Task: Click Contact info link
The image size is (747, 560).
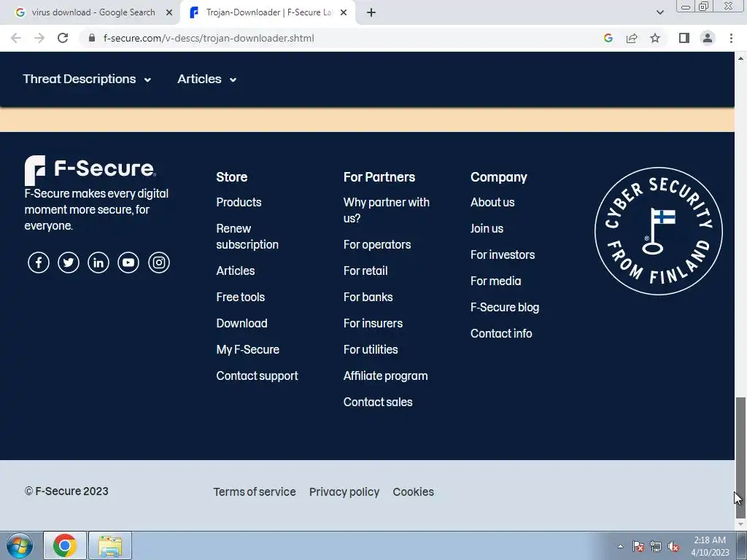Action: [501, 334]
